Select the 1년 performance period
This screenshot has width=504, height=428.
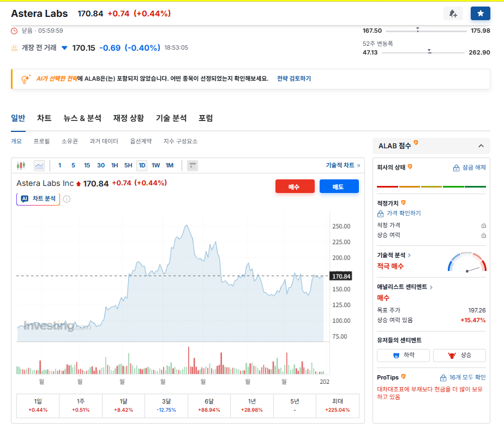click(251, 406)
